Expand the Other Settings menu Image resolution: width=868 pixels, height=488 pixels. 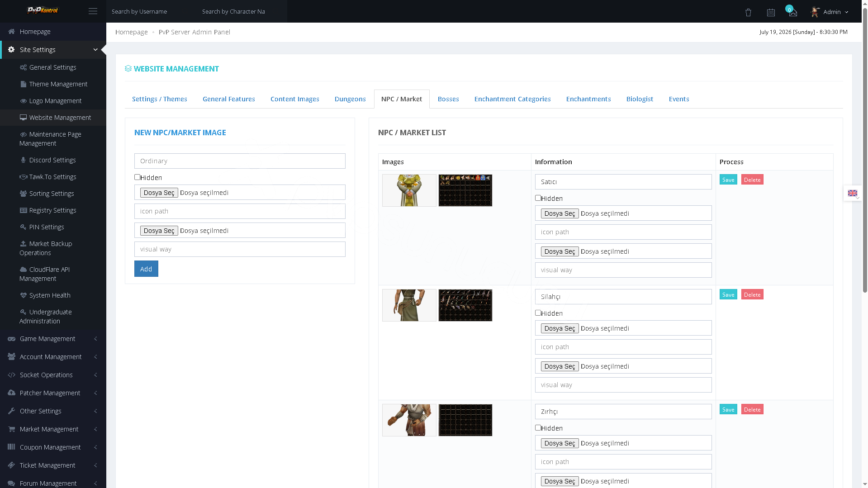coord(53,411)
